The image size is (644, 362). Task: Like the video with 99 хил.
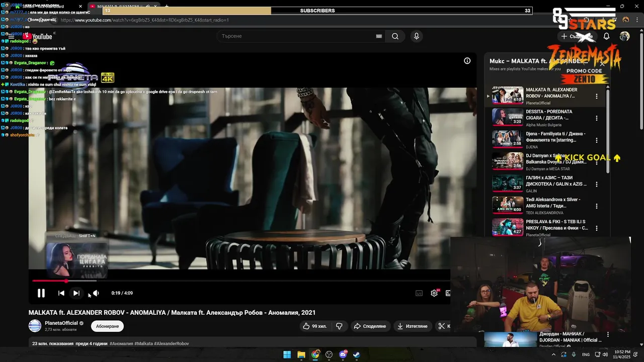point(314,326)
